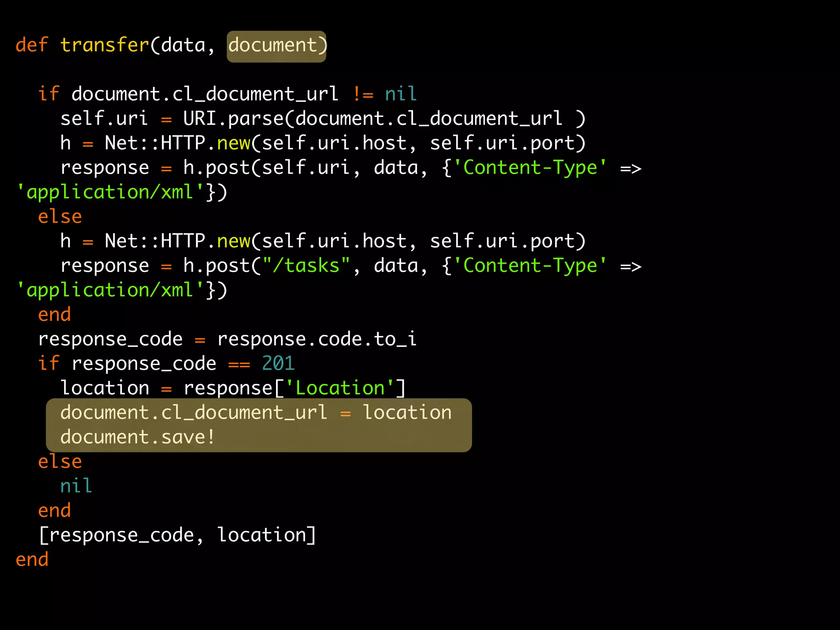Viewport: 840px width, 630px height.
Task: Select the method name 'transfer'
Action: (105, 44)
